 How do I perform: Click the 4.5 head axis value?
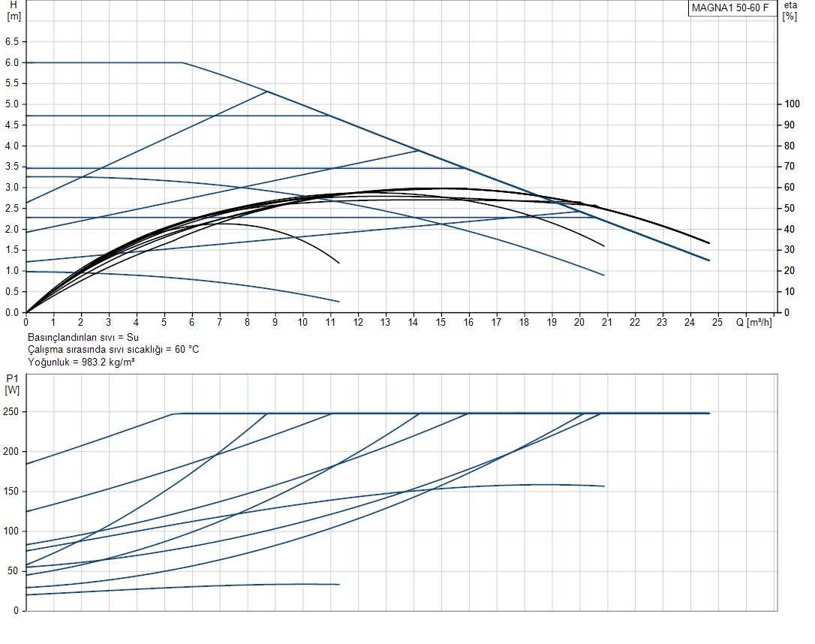tap(12, 125)
